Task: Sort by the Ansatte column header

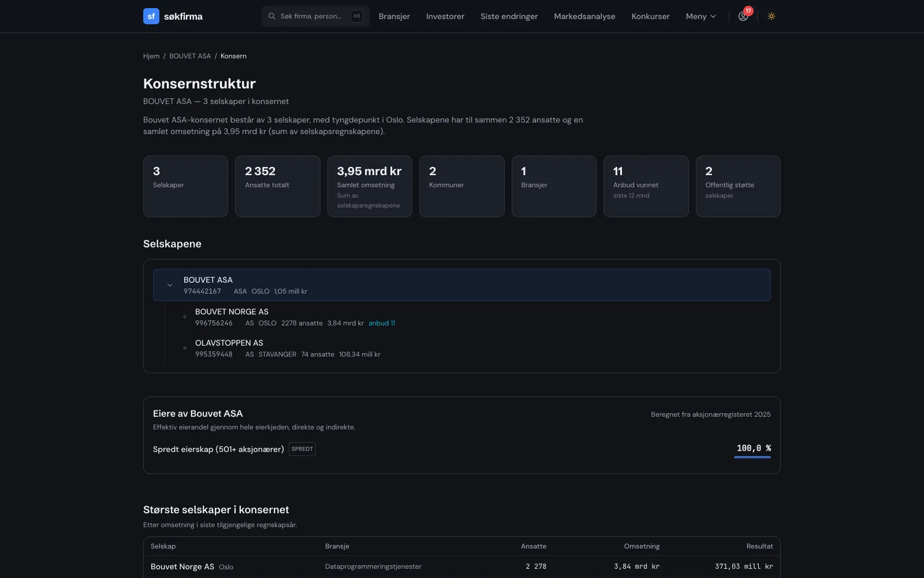Action: 534,546
